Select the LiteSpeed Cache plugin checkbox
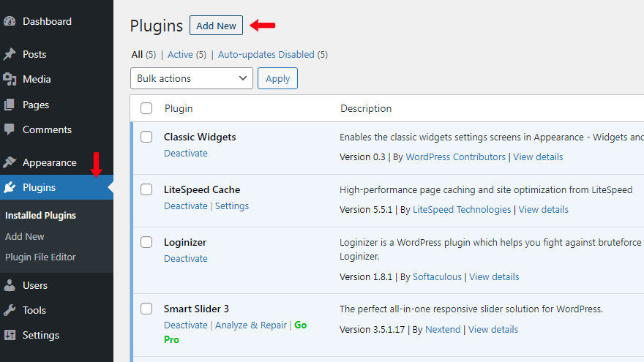Viewport: 644px width, 362px height. 146,190
